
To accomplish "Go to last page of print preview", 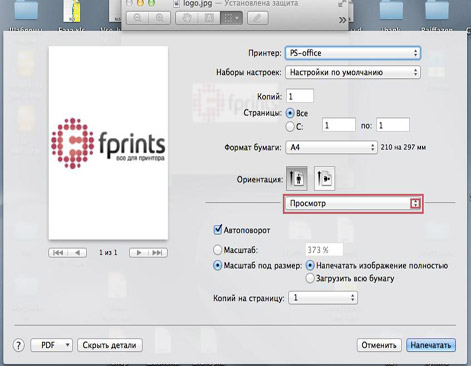I will click(158, 253).
